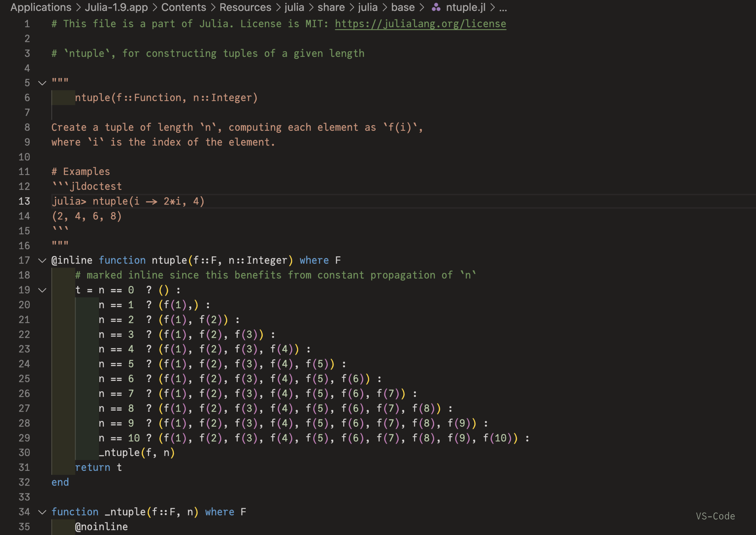Click line number 32 in the gutter
This screenshot has width=756, height=535.
click(x=24, y=482)
